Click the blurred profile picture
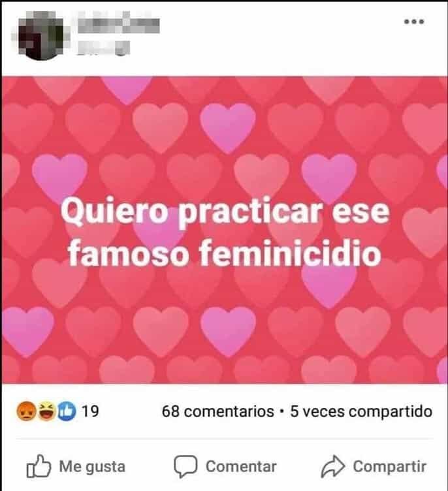The width and height of the screenshot is (448, 491). coord(40,35)
